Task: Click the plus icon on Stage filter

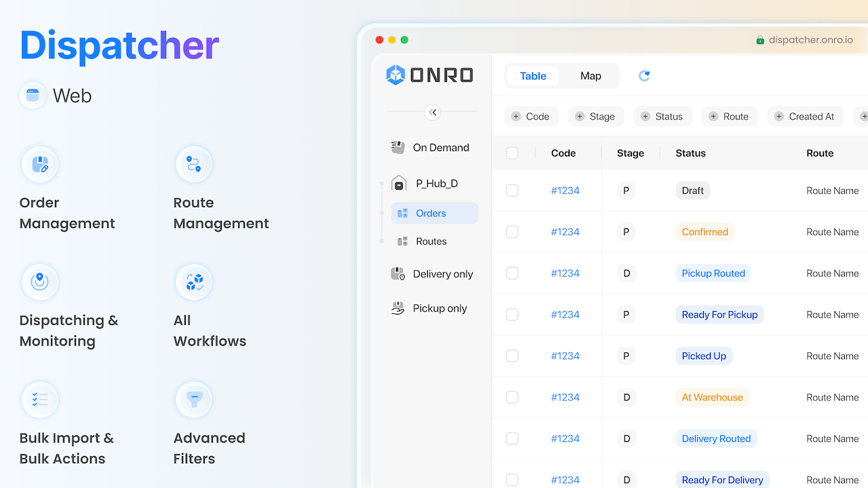Action: click(x=580, y=117)
